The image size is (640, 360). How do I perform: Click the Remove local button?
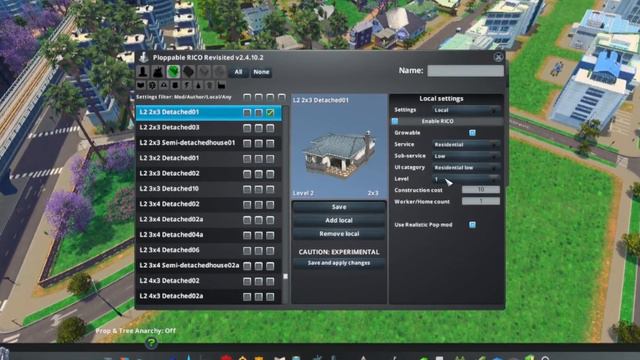pyautogui.click(x=339, y=234)
